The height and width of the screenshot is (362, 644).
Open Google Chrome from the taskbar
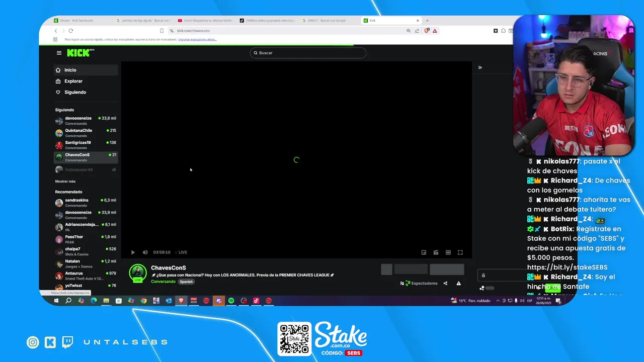pos(143,301)
